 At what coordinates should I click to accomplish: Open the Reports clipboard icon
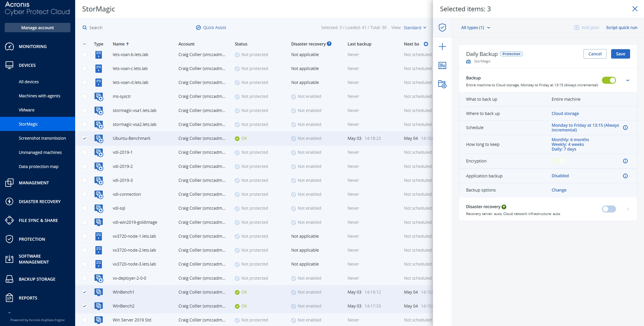tap(10, 298)
